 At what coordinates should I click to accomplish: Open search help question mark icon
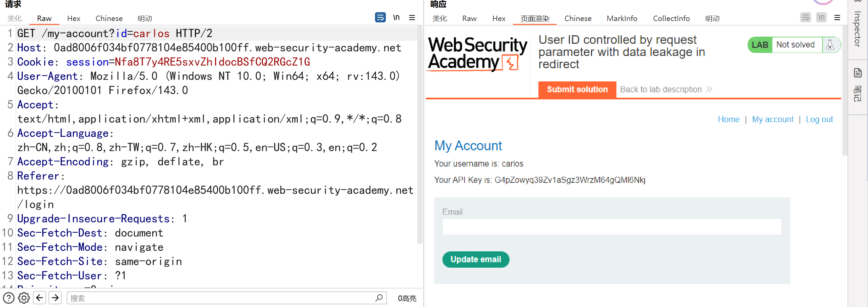point(9,298)
